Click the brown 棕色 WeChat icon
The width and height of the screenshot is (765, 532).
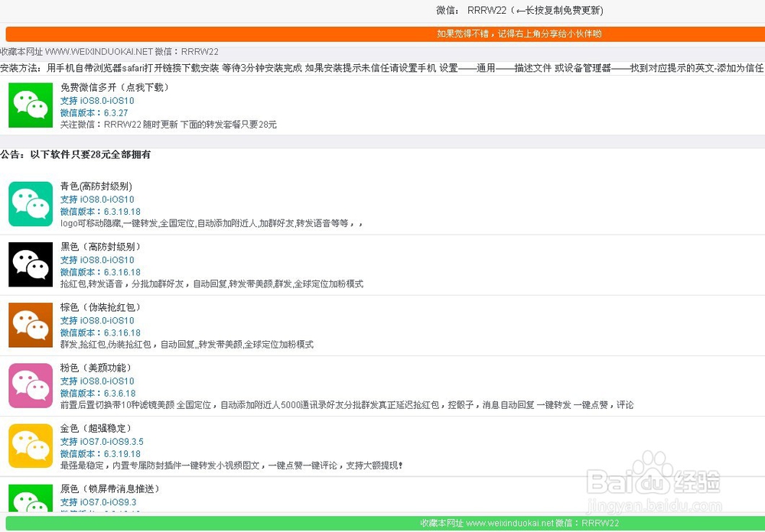tap(31, 325)
